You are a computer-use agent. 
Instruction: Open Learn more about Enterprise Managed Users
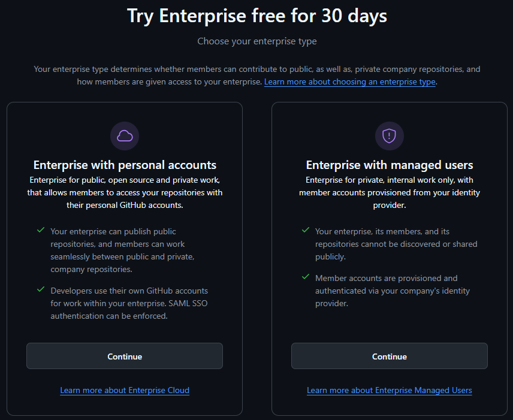coord(390,390)
